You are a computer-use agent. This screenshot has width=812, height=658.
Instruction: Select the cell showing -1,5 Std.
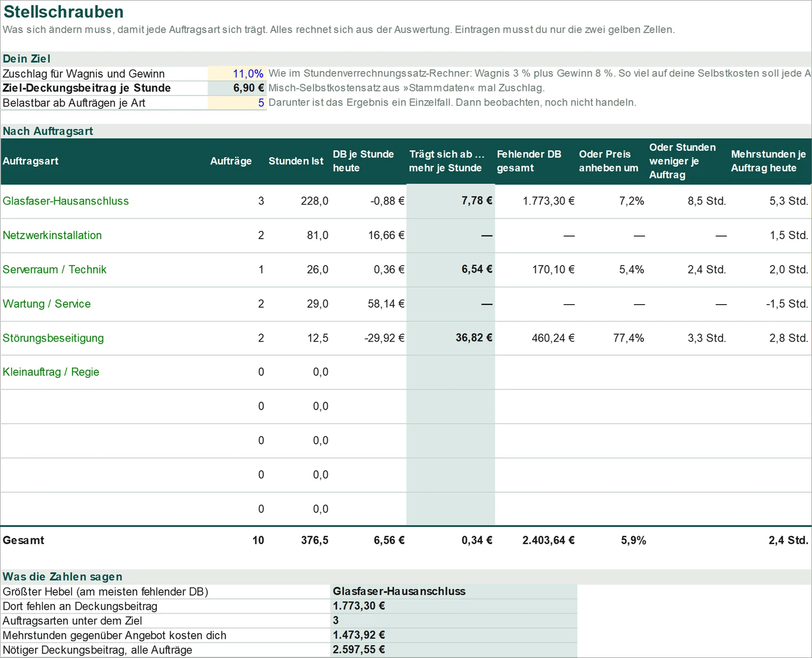770,304
